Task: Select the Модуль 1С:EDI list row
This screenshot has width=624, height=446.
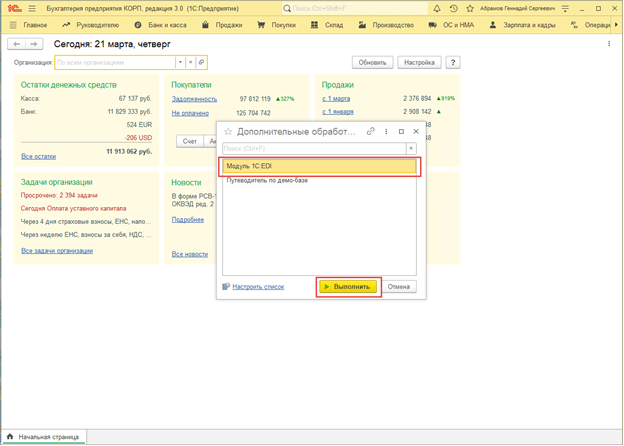Action: pyautogui.click(x=319, y=166)
